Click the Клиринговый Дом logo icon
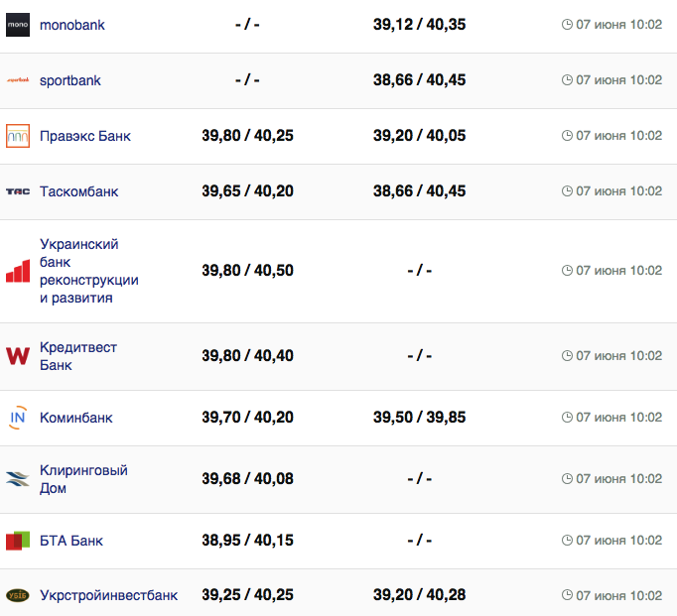Image resolution: width=677 pixels, height=616 pixels. [18, 479]
